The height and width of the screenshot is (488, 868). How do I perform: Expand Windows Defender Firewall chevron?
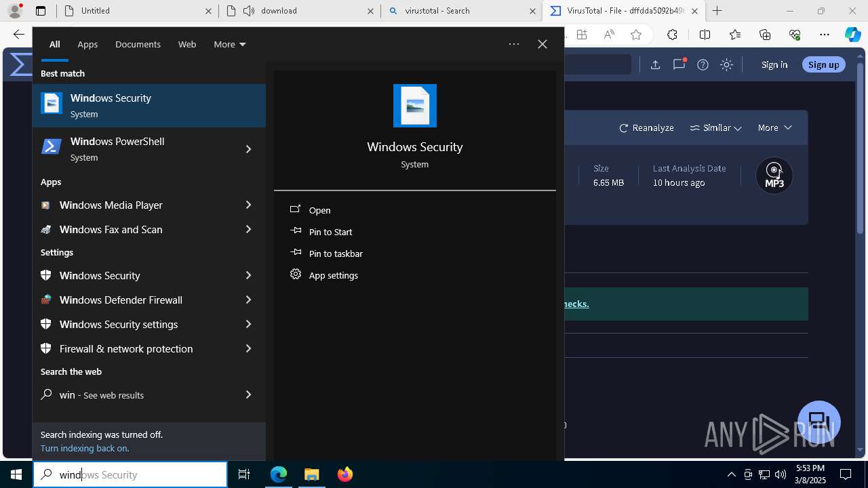[x=249, y=300]
